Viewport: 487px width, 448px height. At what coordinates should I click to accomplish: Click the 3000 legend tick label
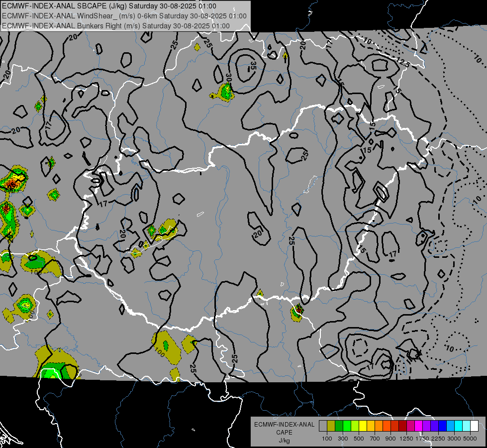454,439
